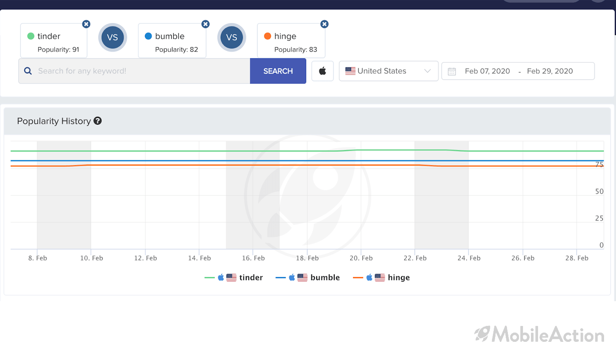Click the SEARCH button
This screenshot has width=616, height=364.
278,71
